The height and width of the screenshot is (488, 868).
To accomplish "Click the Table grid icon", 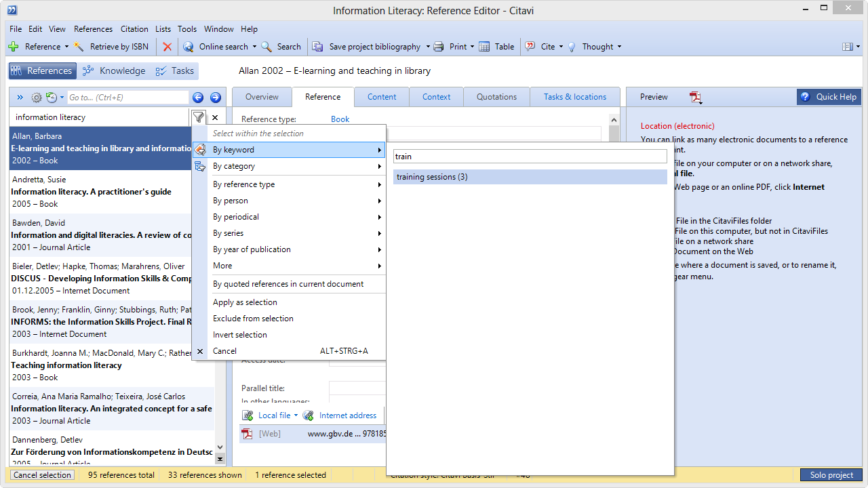I will (x=484, y=47).
